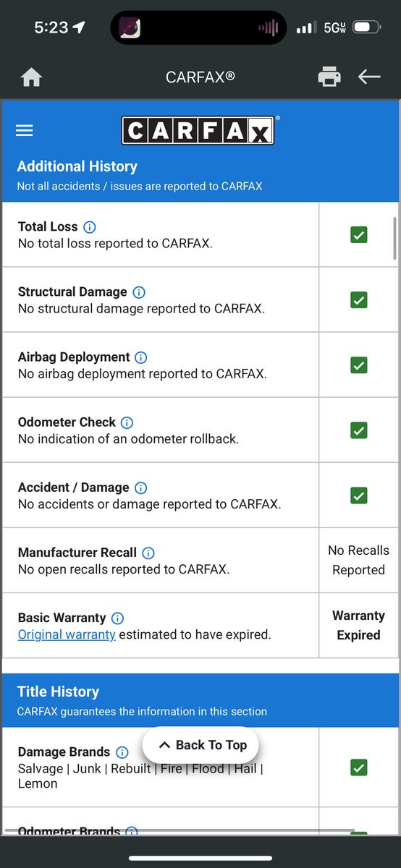Click the vertical scrollbar on the right edge
Screen dimensions: 401x868
tap(394, 237)
